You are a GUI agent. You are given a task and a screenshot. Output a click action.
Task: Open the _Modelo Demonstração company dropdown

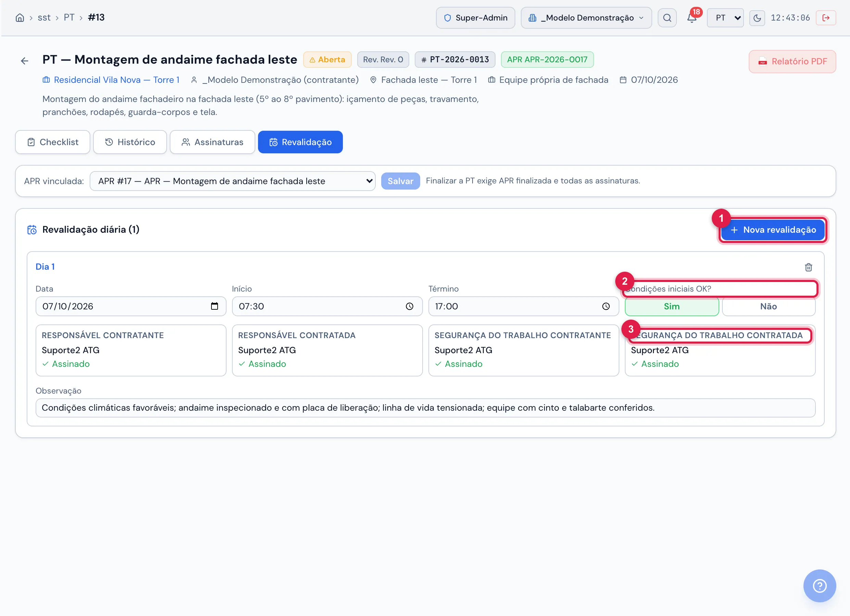(586, 17)
